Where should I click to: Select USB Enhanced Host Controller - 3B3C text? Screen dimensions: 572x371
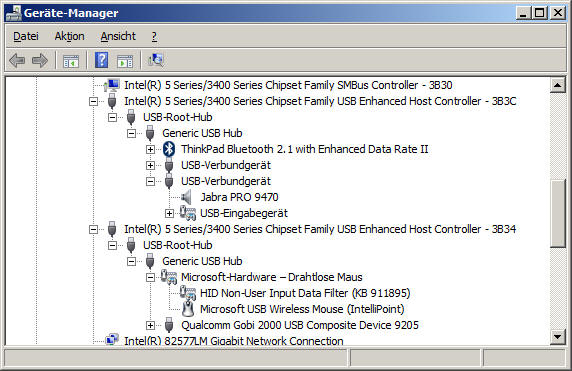pyautogui.click(x=320, y=101)
